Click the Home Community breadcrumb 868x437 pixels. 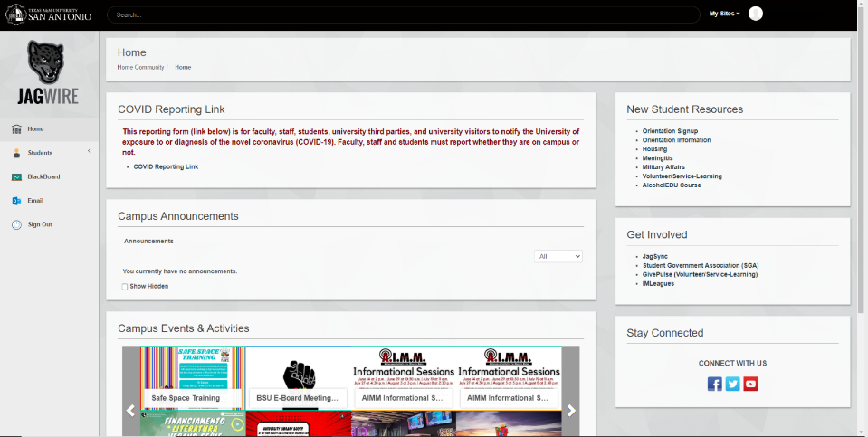coord(140,67)
